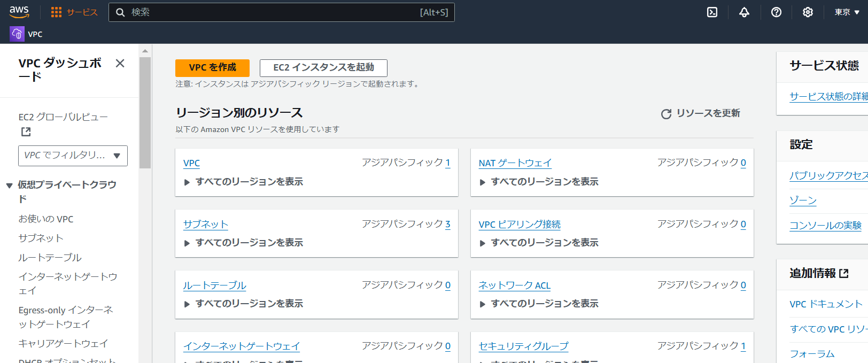Open the AWS home logo
Image resolution: width=868 pixels, height=363 pixels.
(19, 12)
